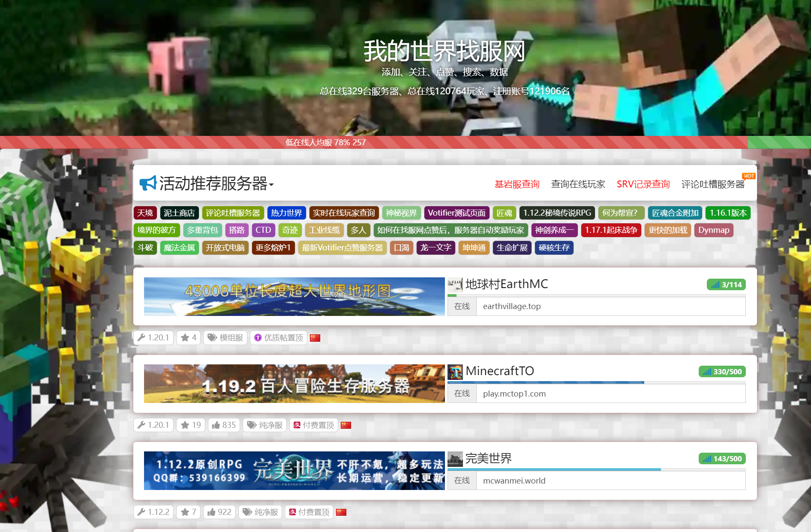Open 查询在线玩家 nav link
The height and width of the screenshot is (532, 811).
click(578, 184)
